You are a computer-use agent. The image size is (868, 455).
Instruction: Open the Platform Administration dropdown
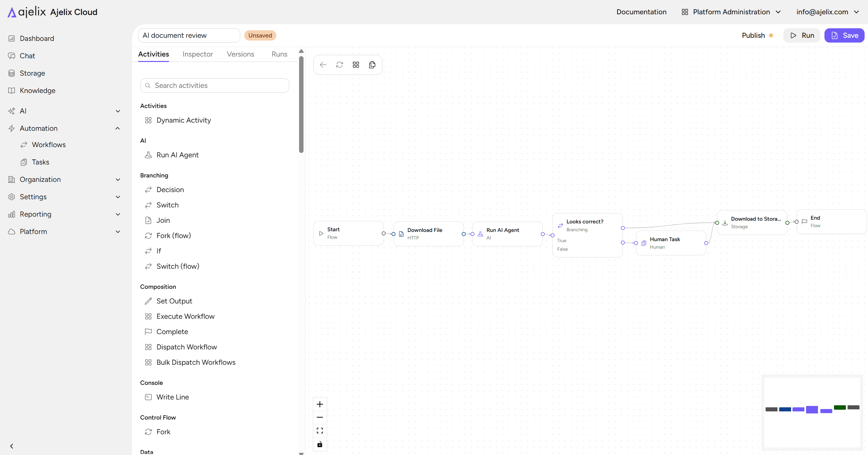click(x=732, y=12)
